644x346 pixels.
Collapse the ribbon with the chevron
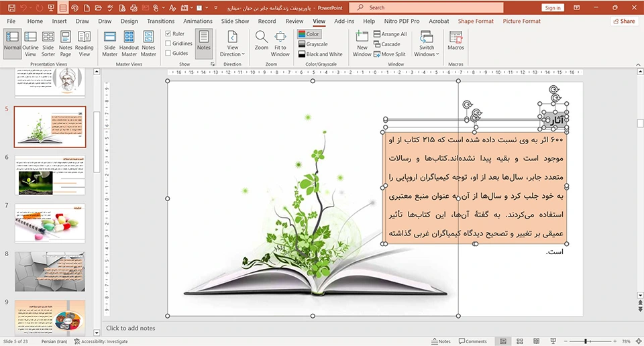coord(638,64)
